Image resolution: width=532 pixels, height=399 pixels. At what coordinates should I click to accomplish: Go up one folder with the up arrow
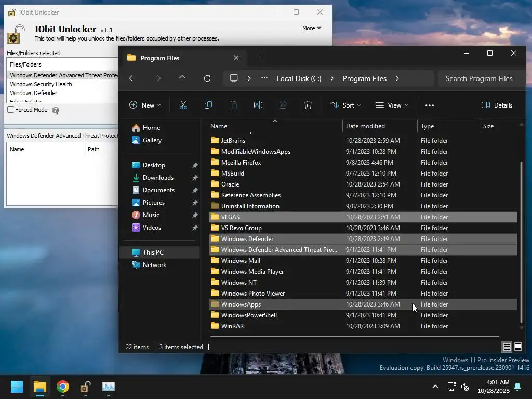click(182, 78)
